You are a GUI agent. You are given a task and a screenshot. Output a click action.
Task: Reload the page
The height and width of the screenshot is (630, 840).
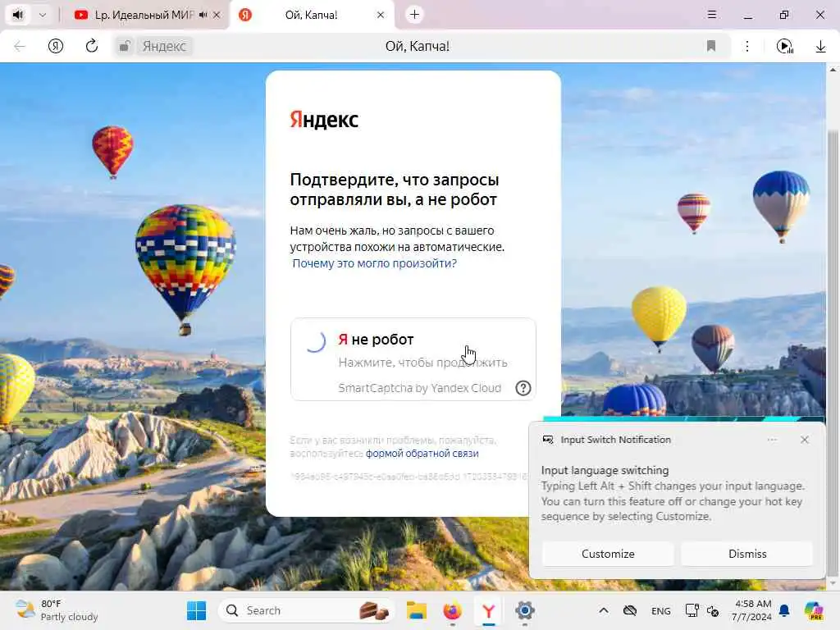[92, 46]
